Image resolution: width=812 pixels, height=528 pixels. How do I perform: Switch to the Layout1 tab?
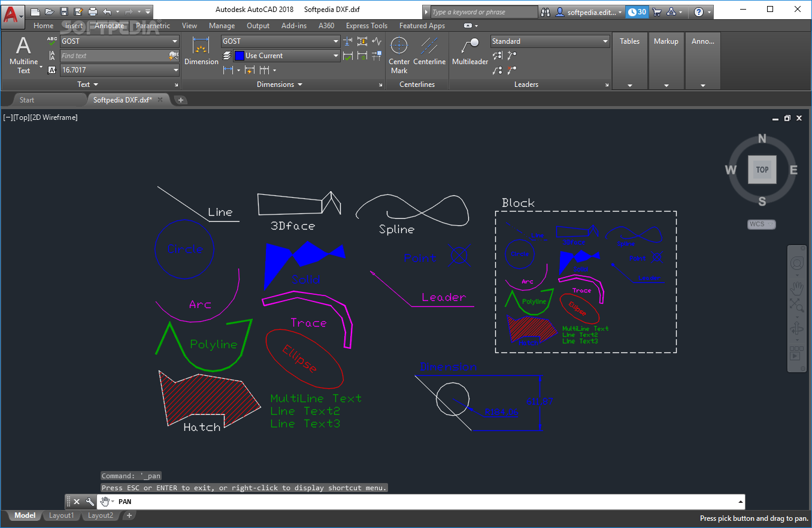coord(62,515)
